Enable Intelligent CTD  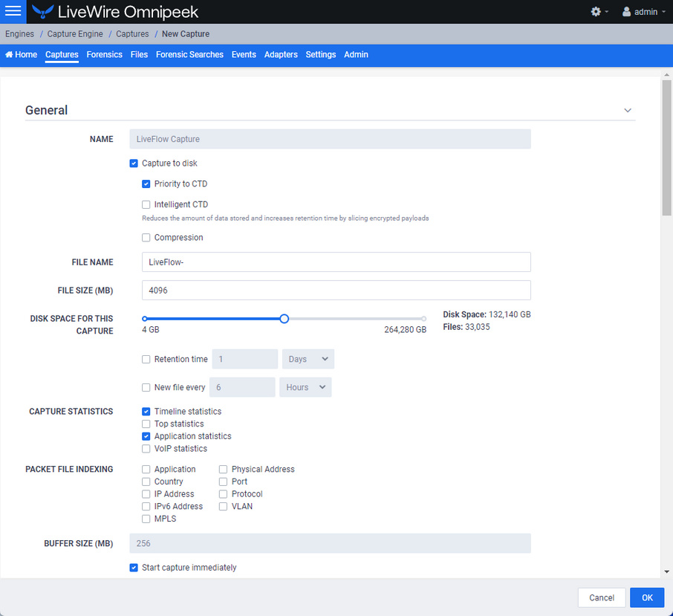coord(146,204)
